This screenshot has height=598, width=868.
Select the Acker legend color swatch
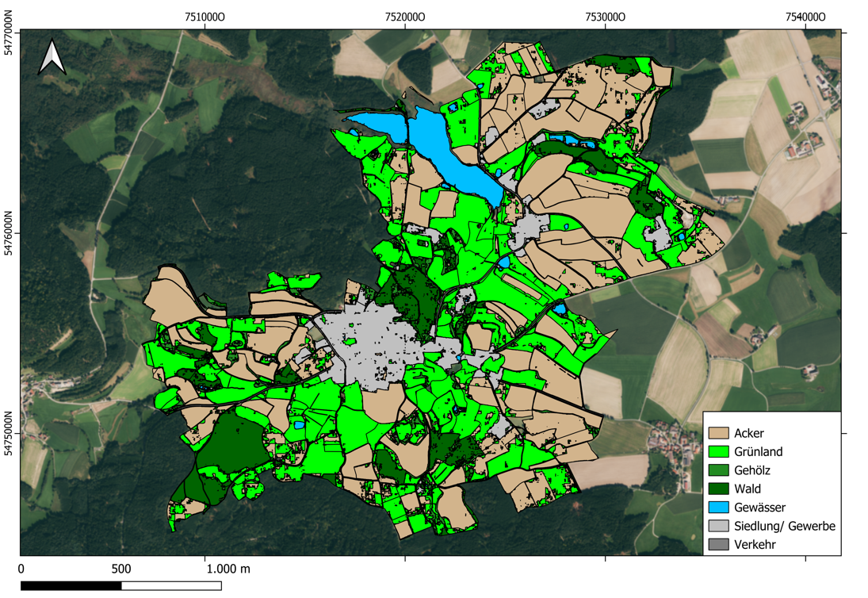[x=718, y=433]
